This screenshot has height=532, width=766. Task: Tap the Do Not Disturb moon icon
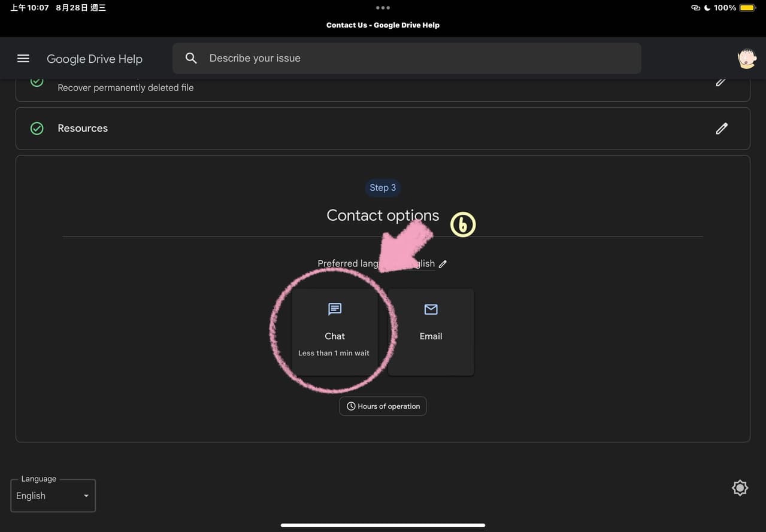point(707,8)
